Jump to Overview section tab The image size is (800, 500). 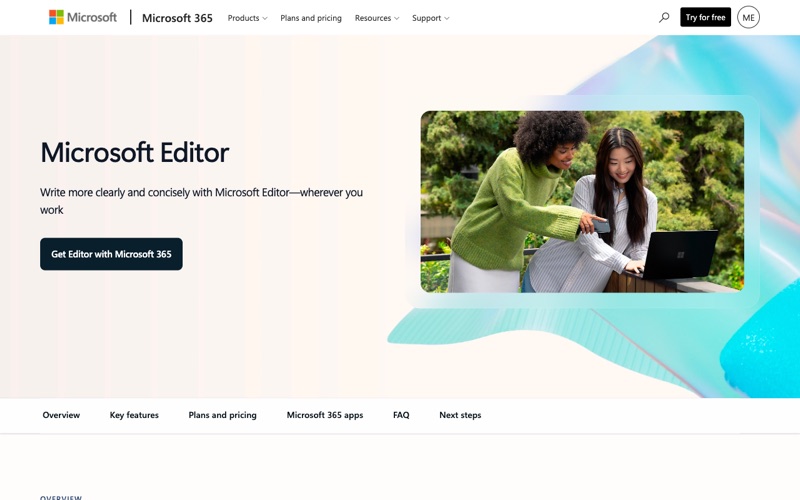61,415
